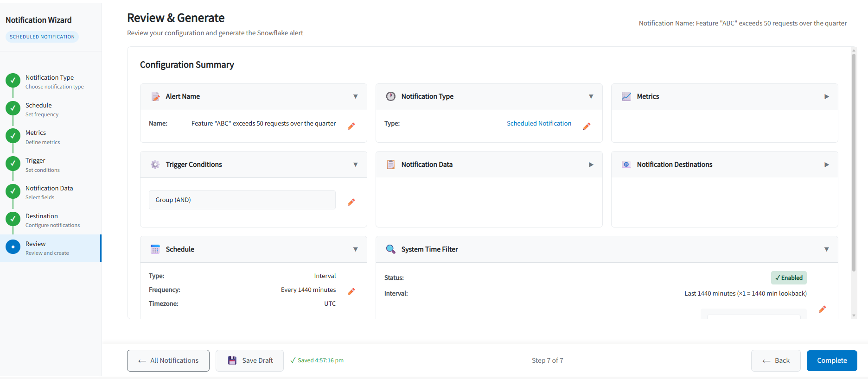Click the 'Last 1440 minutes' interval text

746,293
